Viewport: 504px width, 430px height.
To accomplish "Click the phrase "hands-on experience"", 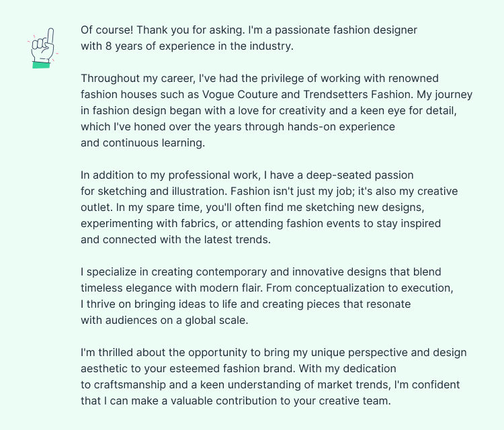I will [344, 127].
